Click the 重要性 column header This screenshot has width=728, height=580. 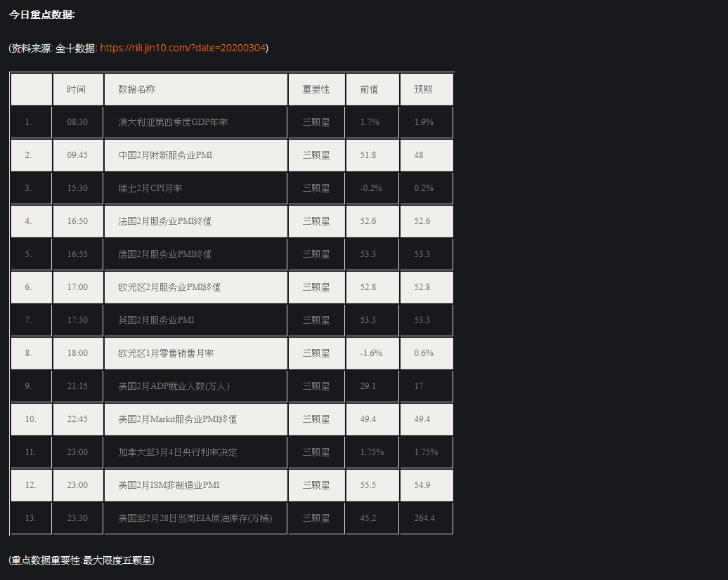click(x=317, y=89)
